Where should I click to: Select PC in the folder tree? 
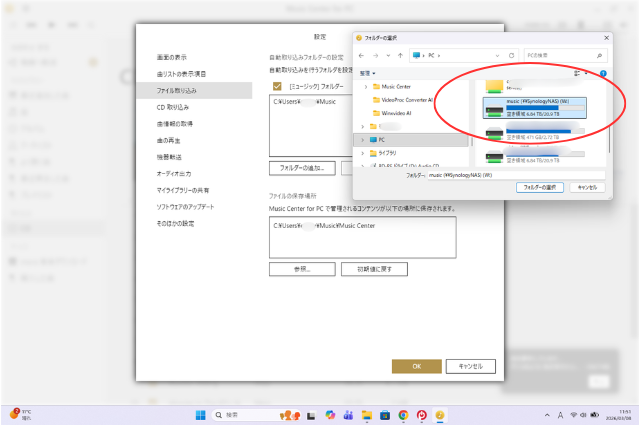point(381,140)
